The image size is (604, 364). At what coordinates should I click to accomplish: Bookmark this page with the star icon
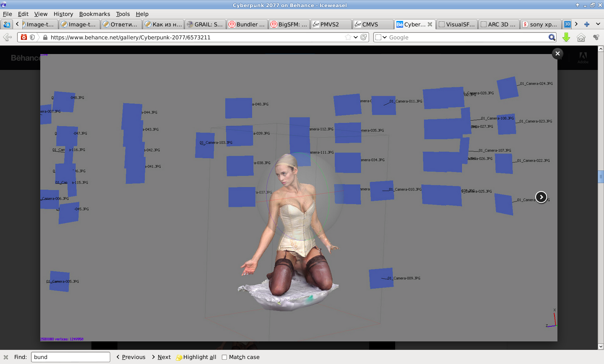[348, 37]
